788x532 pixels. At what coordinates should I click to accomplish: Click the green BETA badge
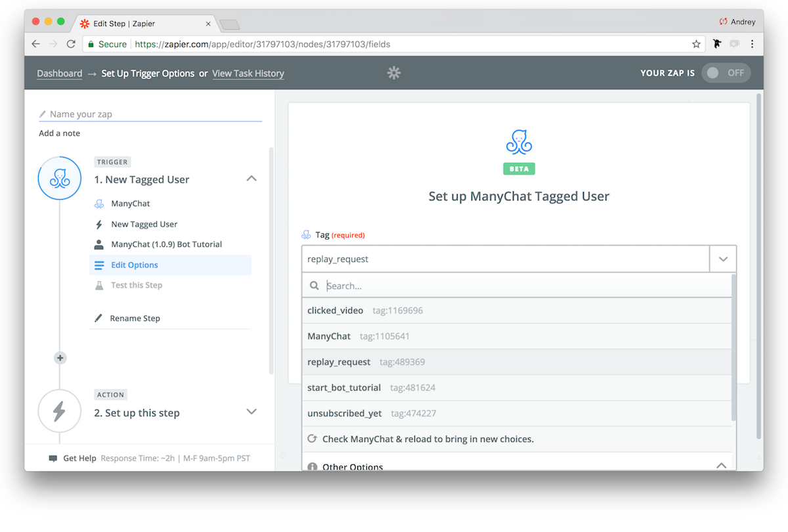[x=519, y=169]
